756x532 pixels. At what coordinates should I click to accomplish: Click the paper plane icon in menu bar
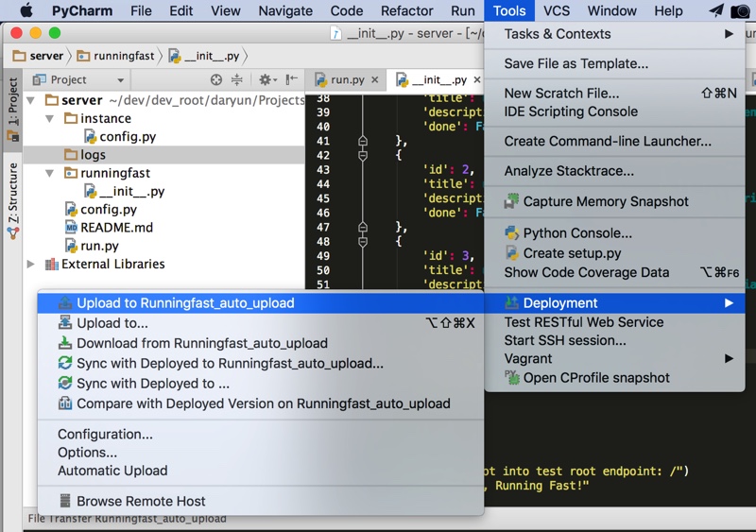click(716, 10)
